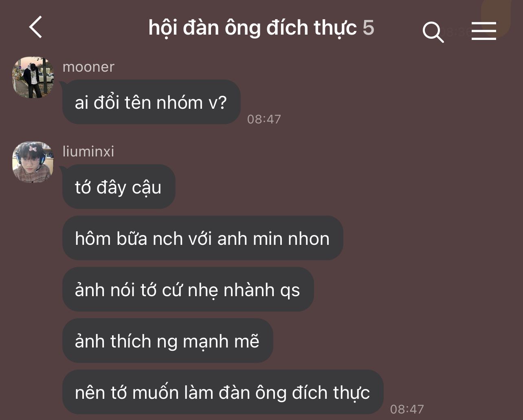Select message nên tớ muốn làm đàn ông đích thực
This screenshot has width=523, height=420.
(x=223, y=392)
